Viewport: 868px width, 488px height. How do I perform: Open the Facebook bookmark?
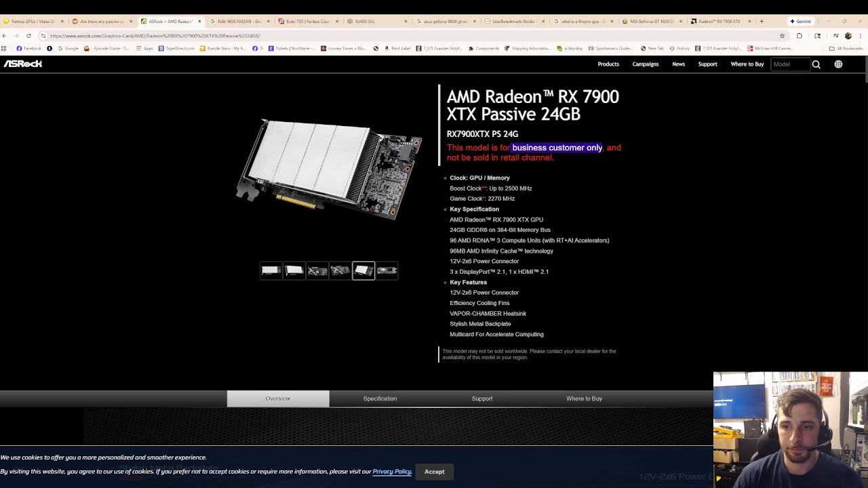tap(28, 48)
